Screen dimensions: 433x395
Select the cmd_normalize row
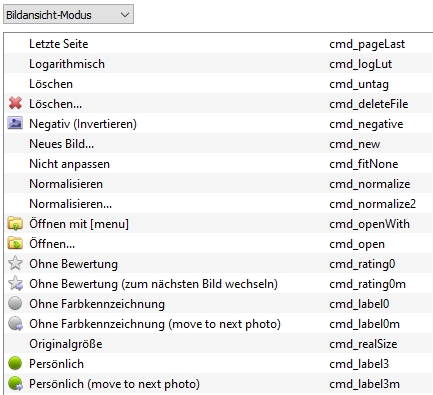pos(219,184)
